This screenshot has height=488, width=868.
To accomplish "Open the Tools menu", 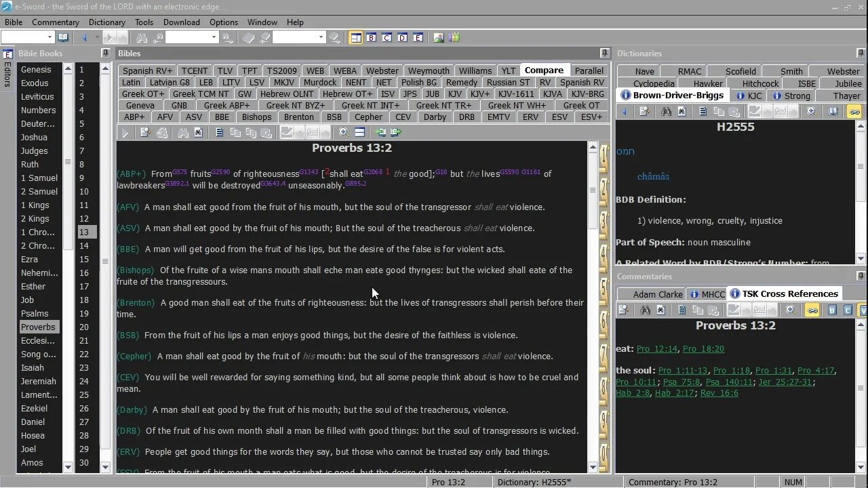I will (144, 22).
